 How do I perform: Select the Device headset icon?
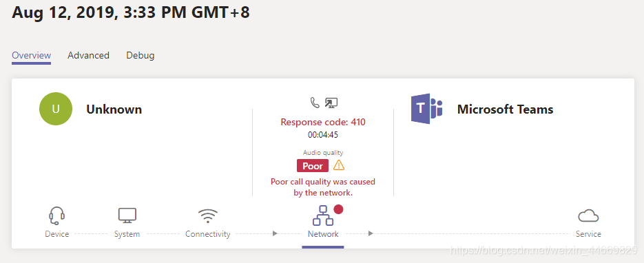[x=56, y=215]
